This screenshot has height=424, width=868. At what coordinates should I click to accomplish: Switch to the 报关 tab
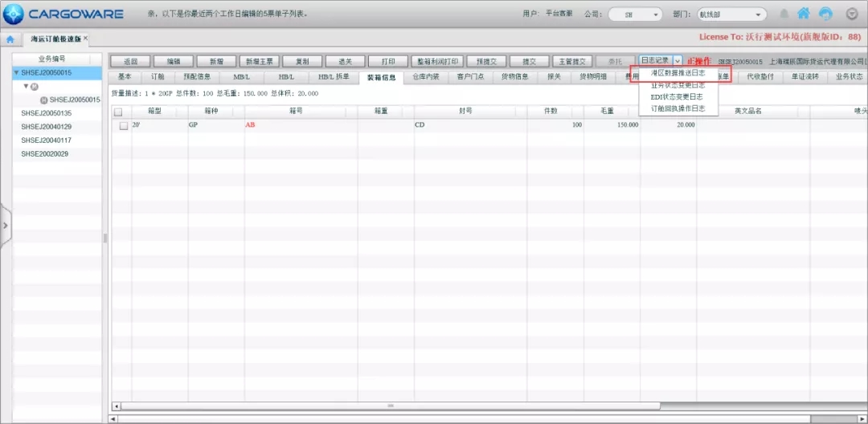(554, 77)
